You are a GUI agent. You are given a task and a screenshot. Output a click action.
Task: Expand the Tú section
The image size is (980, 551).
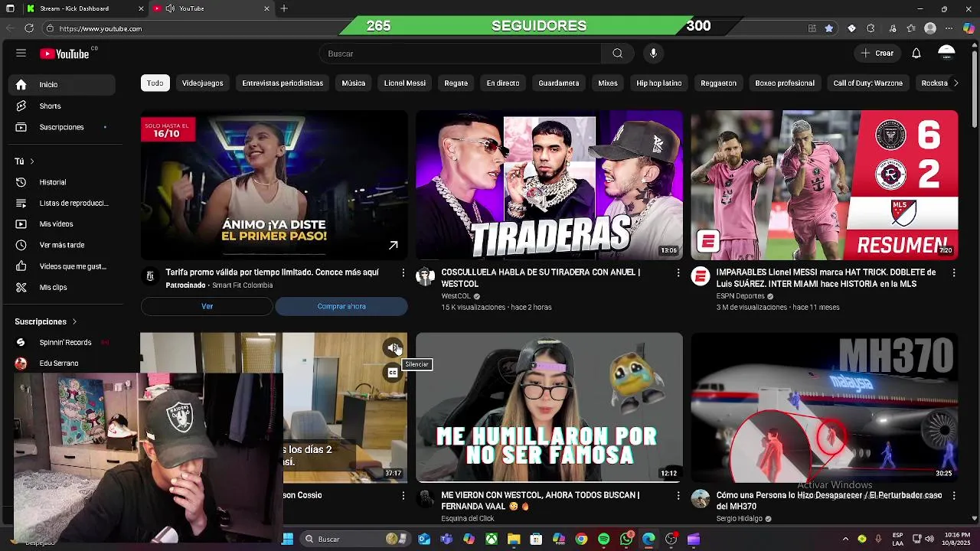[24, 161]
